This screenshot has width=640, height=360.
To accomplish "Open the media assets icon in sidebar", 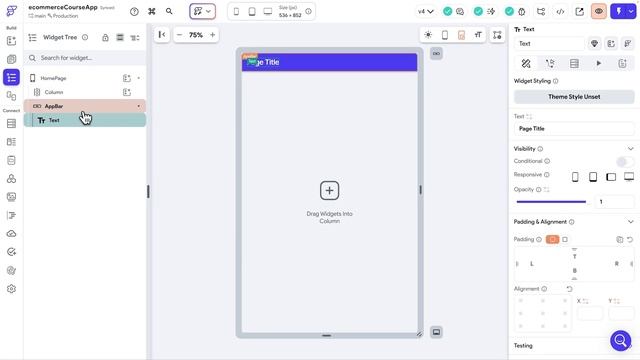I will click(11, 197).
